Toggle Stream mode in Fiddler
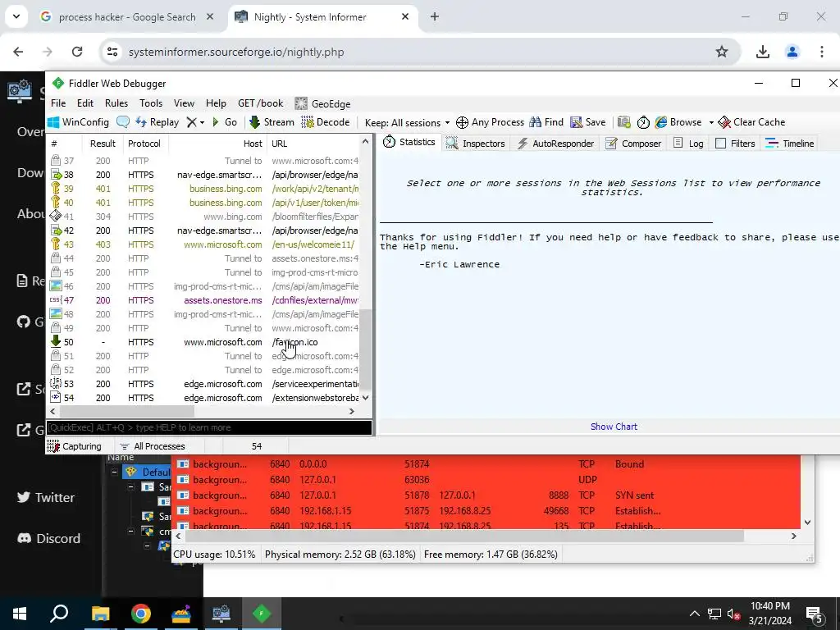 272,122
